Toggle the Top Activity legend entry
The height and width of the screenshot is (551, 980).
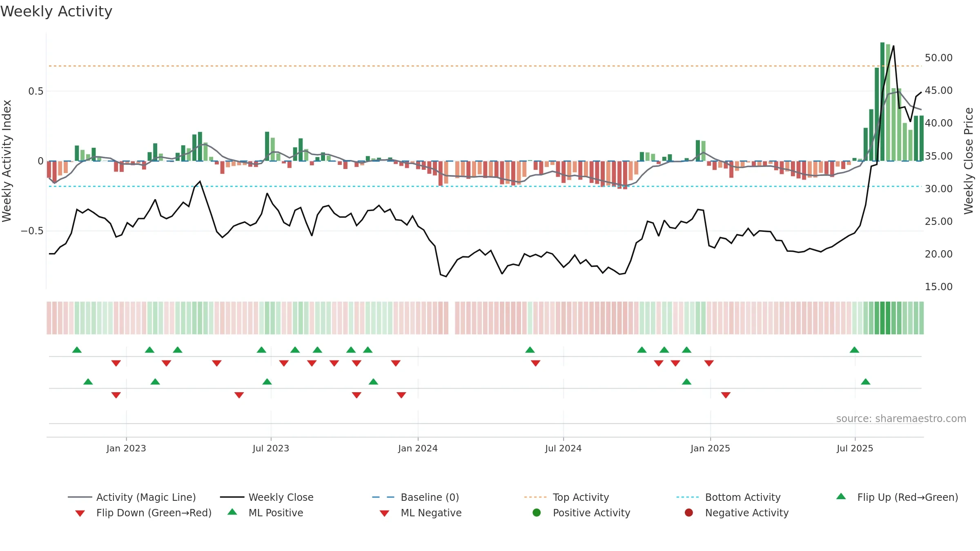(567, 497)
